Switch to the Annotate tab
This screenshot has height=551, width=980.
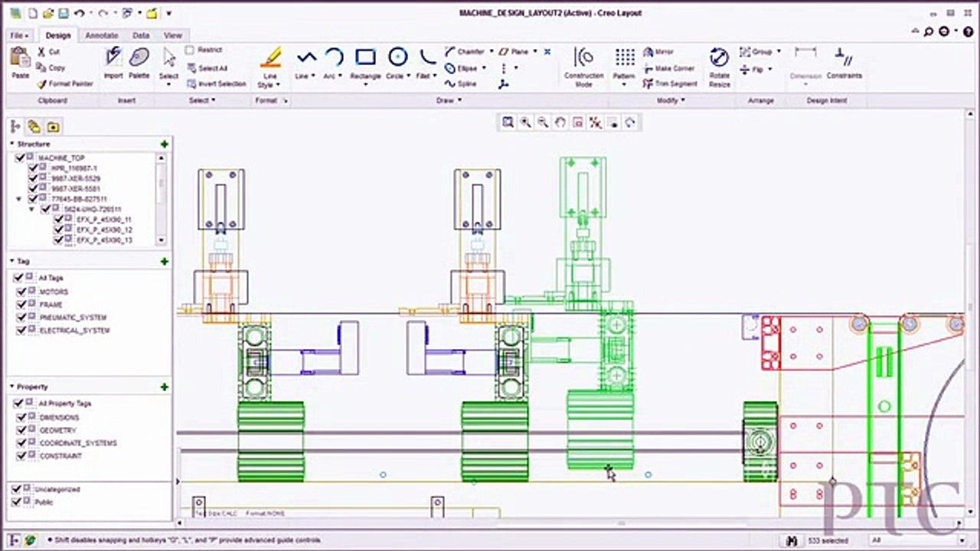pyautogui.click(x=101, y=35)
